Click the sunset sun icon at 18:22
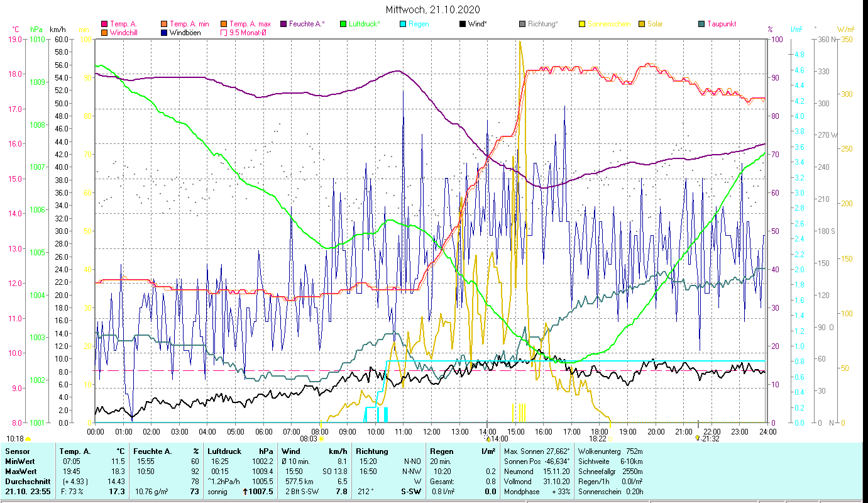This screenshot has width=868, height=503. 610,439
